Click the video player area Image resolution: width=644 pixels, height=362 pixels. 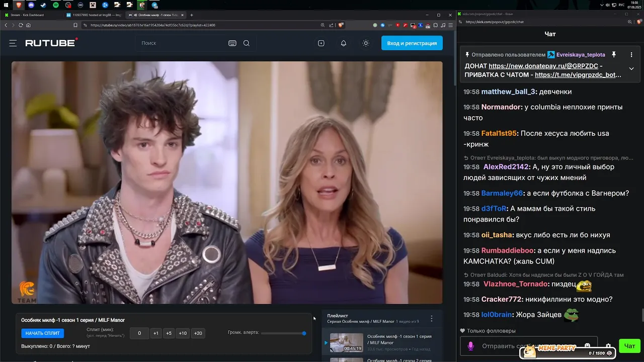[227, 183]
